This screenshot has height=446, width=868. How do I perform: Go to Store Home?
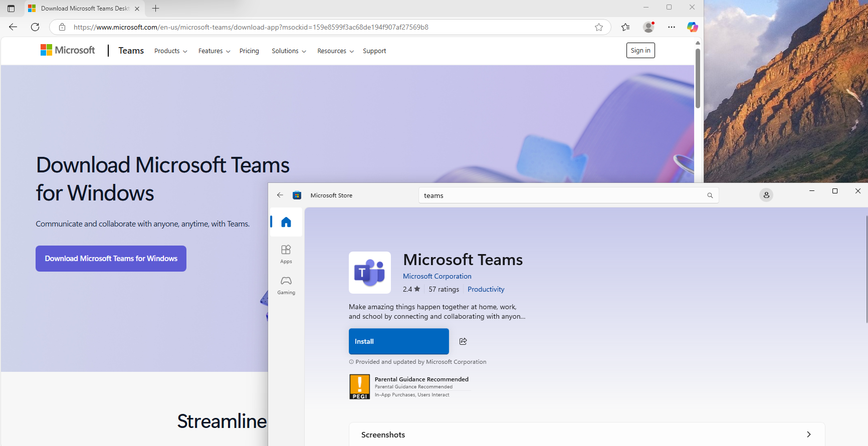tap(286, 222)
